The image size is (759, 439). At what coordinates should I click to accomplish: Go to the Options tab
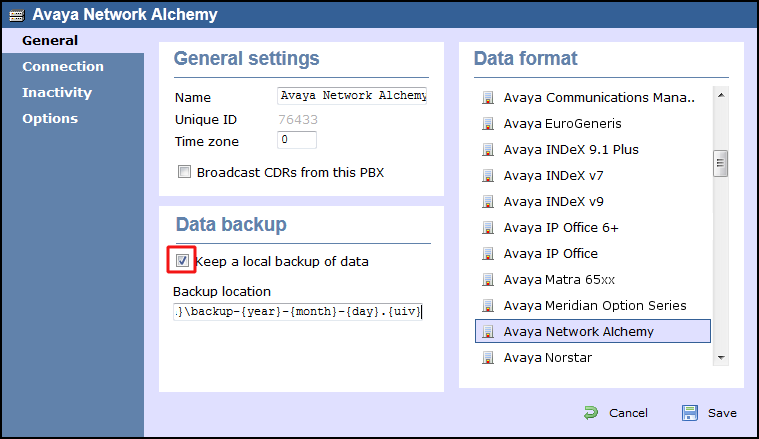click(50, 119)
